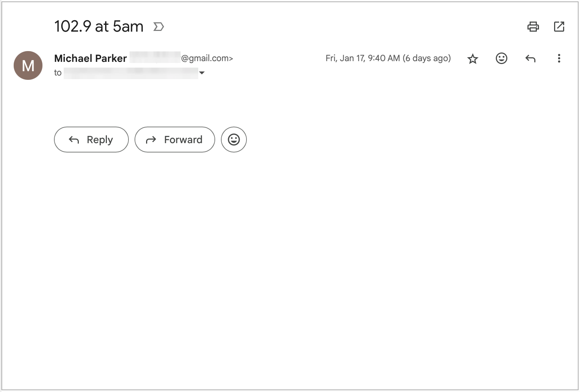Click the Print all icon

[x=534, y=27]
